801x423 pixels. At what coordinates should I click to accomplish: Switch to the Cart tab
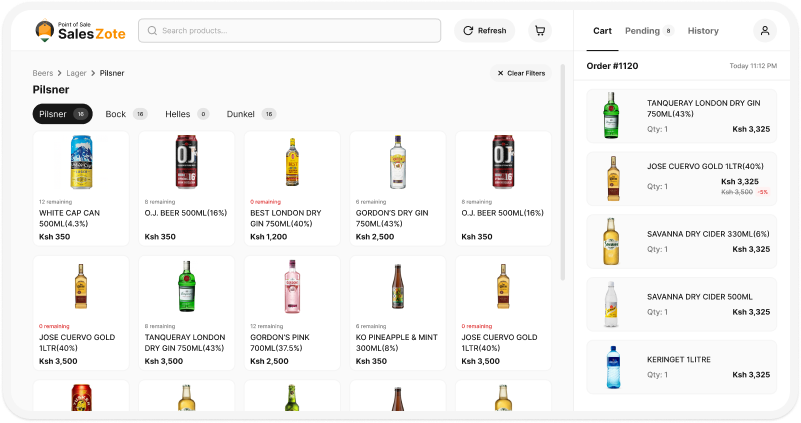click(602, 31)
